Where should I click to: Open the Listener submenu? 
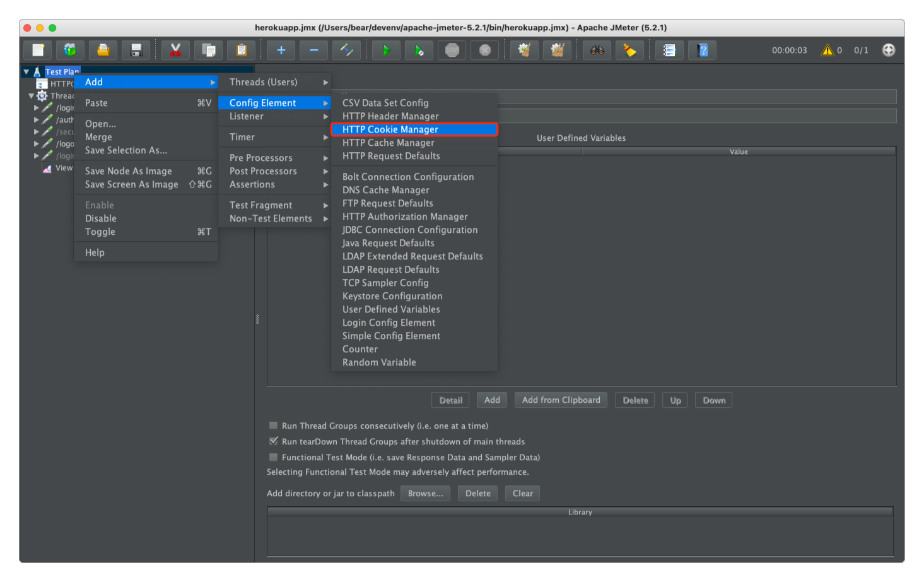(274, 116)
